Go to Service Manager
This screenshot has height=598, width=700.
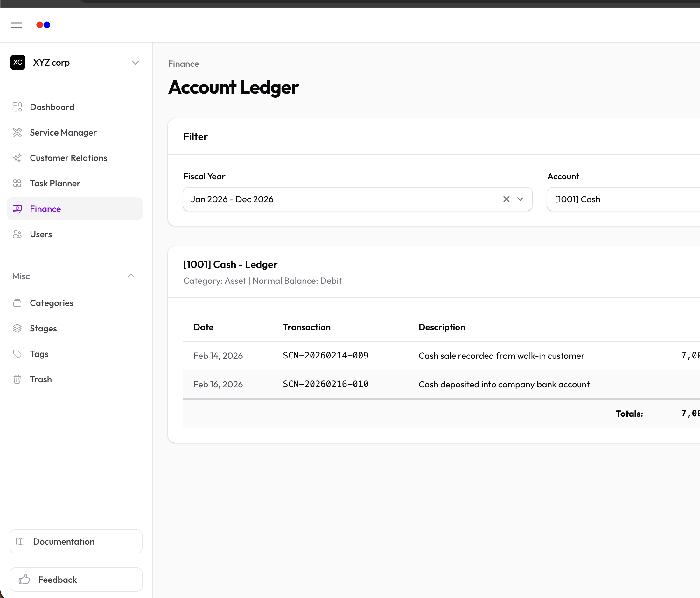pos(75,132)
